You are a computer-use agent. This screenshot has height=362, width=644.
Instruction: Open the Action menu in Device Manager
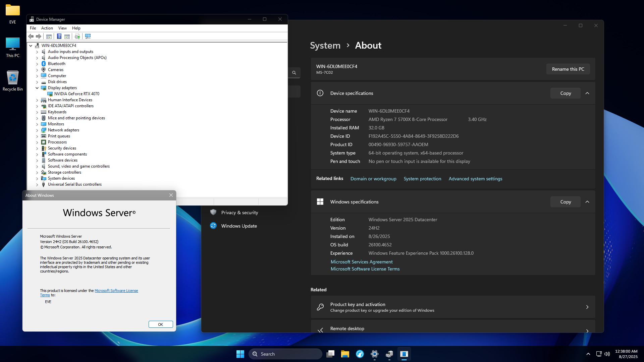pos(47,28)
